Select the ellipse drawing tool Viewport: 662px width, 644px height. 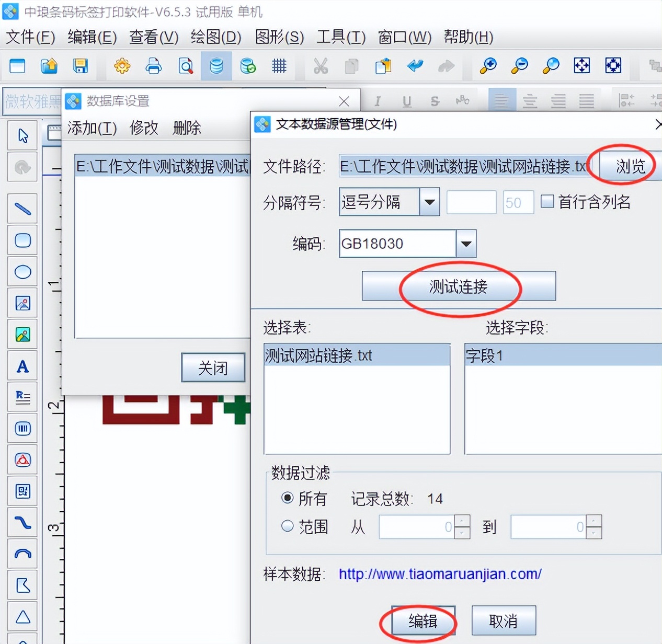tap(22, 272)
